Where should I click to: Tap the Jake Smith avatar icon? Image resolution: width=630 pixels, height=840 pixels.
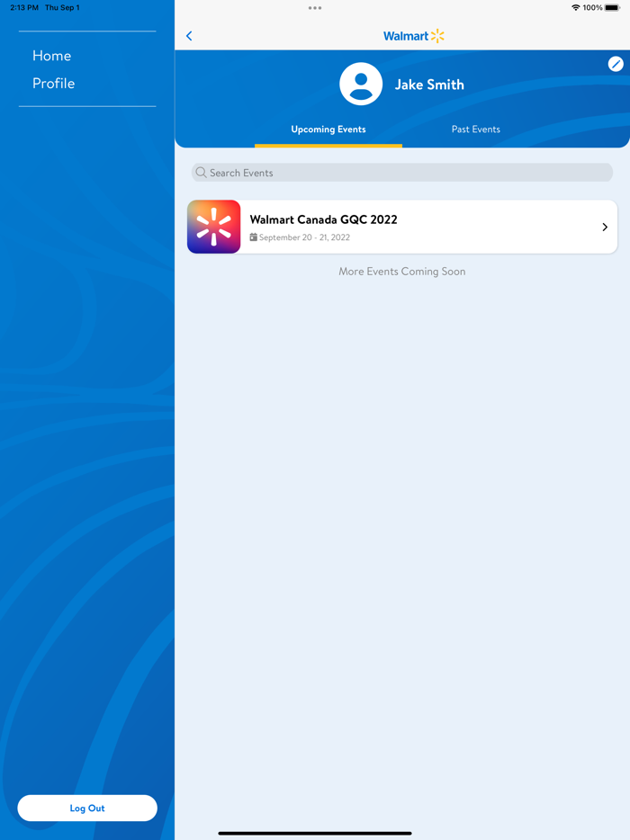(361, 85)
